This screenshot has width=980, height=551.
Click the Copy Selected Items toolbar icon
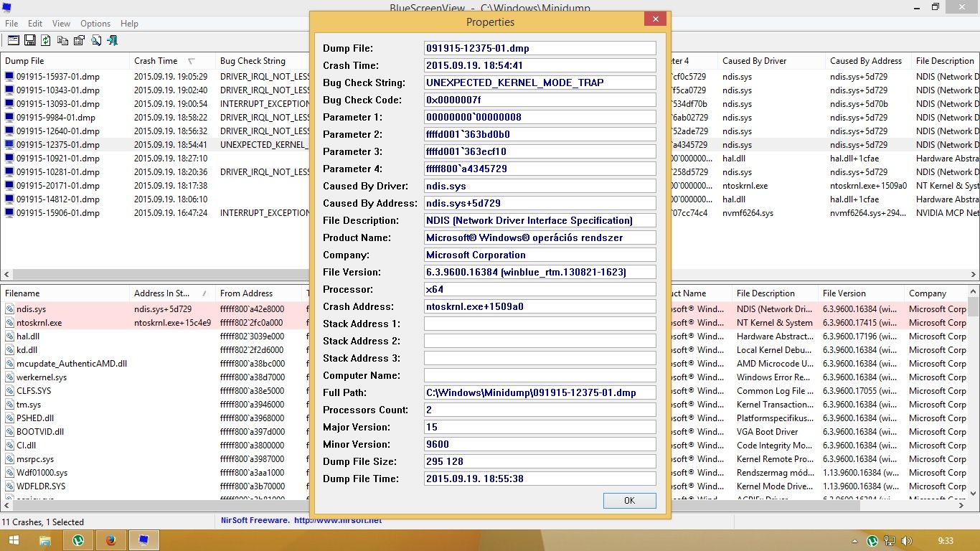coord(63,40)
